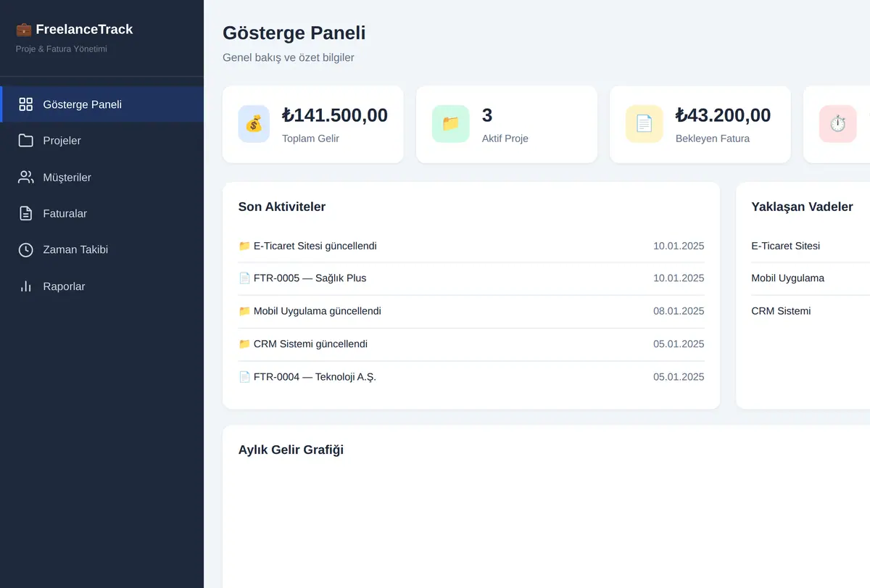Open the Gösterge Paneli menu item
Viewport: 870px width, 588px height.
click(x=102, y=104)
